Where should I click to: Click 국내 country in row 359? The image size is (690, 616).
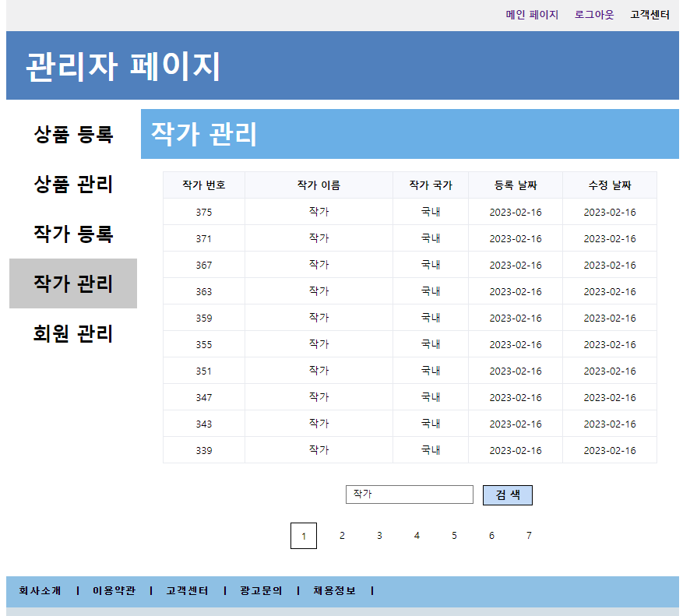pyautogui.click(x=431, y=318)
